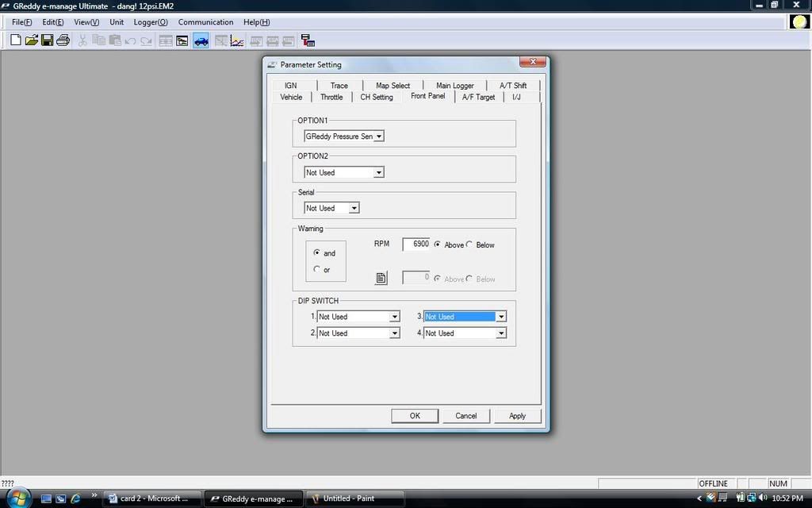The image size is (812, 508).
Task: Open the Edit menu
Action: click(53, 22)
